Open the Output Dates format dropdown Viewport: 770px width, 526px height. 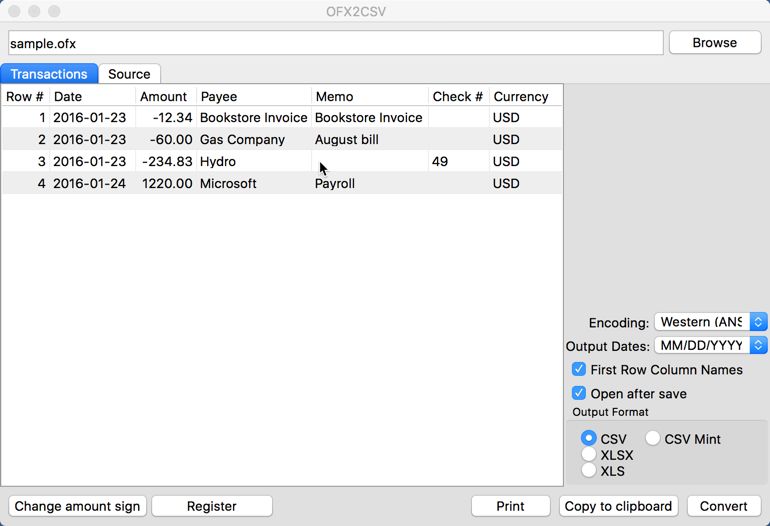click(x=711, y=345)
